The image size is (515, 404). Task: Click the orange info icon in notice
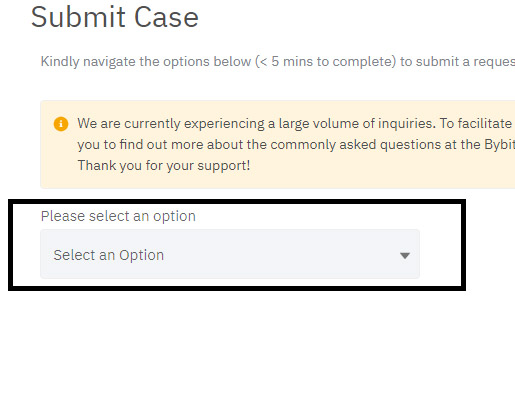coord(61,124)
